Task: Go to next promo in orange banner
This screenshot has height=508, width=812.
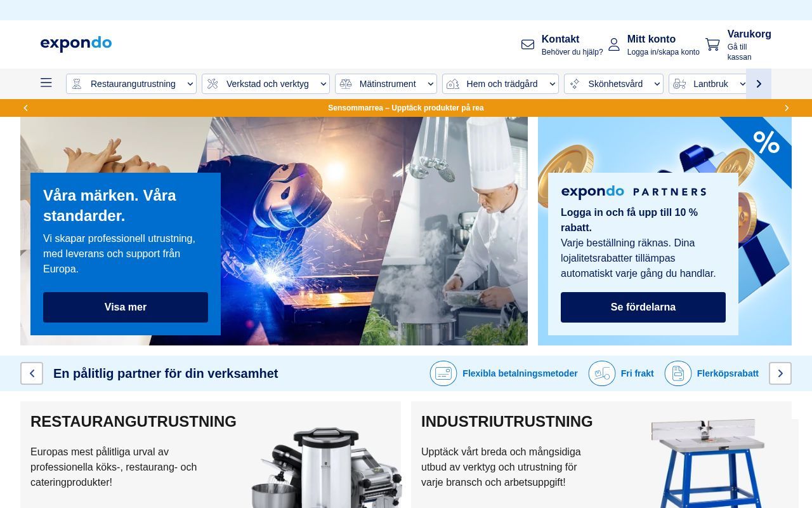Action: tap(787, 108)
